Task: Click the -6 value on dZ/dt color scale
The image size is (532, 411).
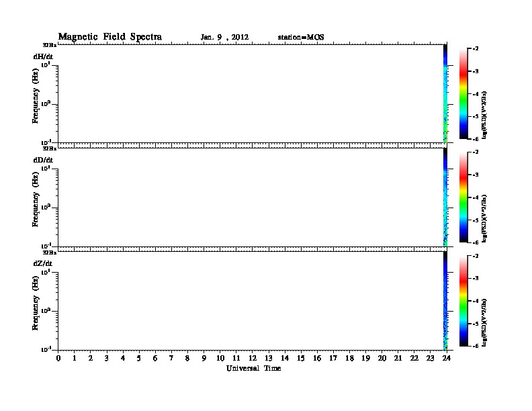Action: [x=476, y=346]
